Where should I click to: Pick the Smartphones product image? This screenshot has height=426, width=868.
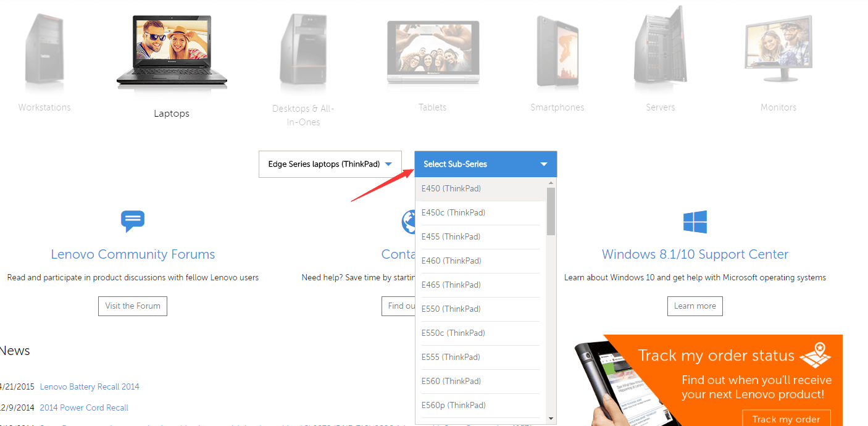pos(557,52)
